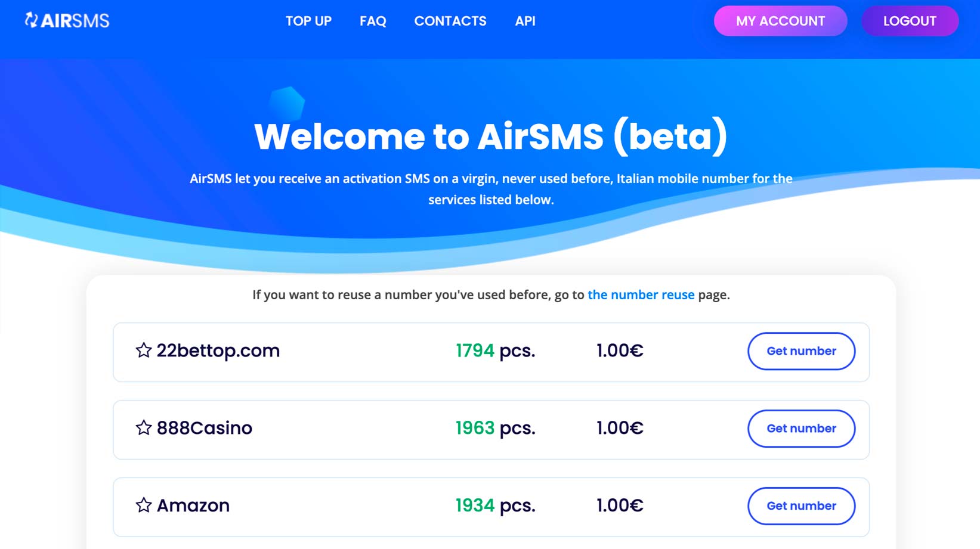
Task: Open the CONTACTS page
Action: pyautogui.click(x=450, y=21)
